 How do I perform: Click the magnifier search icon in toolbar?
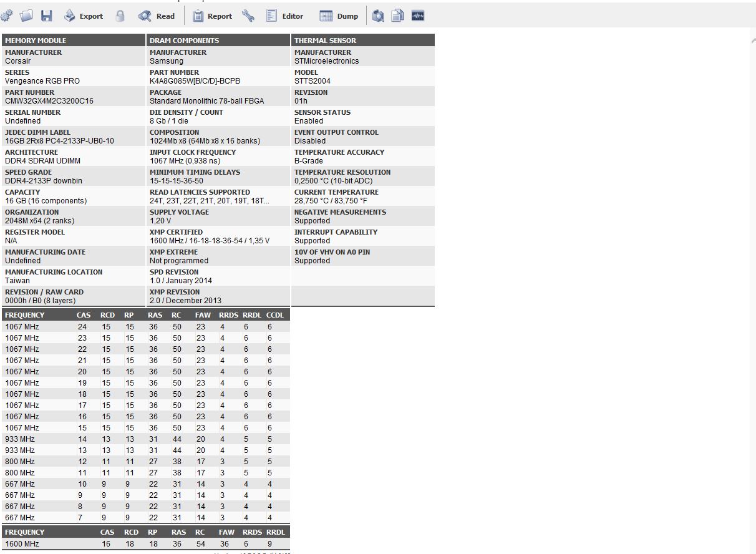pyautogui.click(x=378, y=16)
